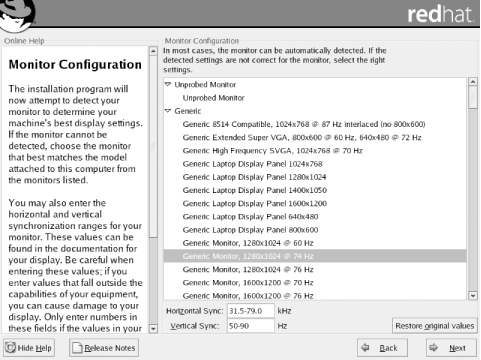Proceed with the Next button

(x=451, y=348)
